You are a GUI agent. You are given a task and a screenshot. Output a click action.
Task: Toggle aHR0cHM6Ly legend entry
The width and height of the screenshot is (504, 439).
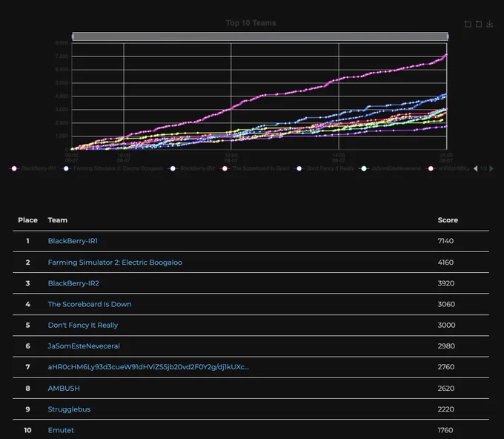click(x=448, y=168)
